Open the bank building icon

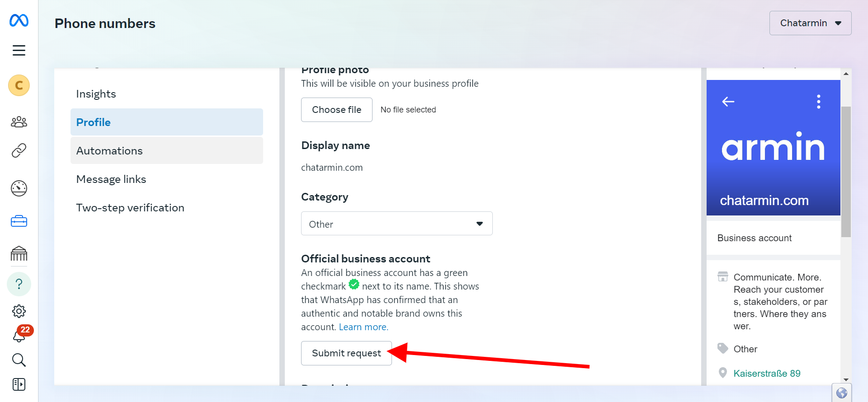[x=19, y=254]
